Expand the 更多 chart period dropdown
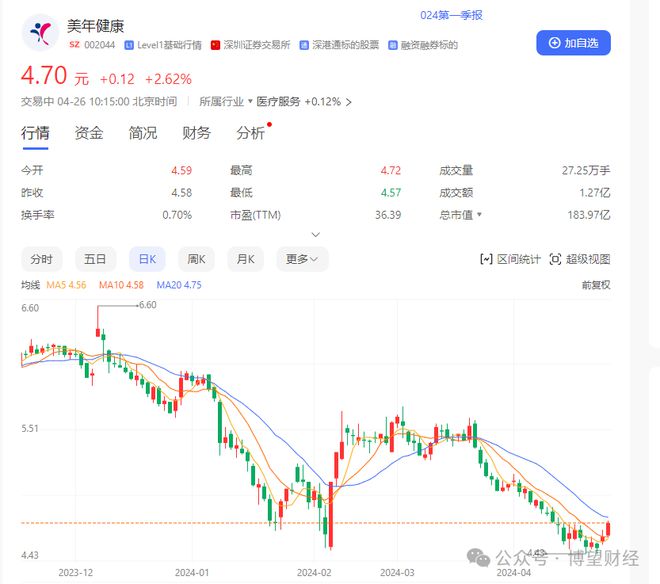This screenshot has height=584, width=660. pyautogui.click(x=302, y=259)
